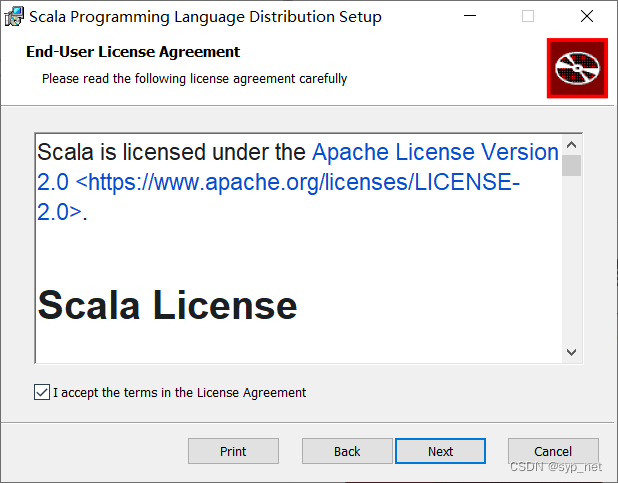This screenshot has width=618, height=483.
Task: Minimize the Scala setup window
Action: (x=470, y=16)
